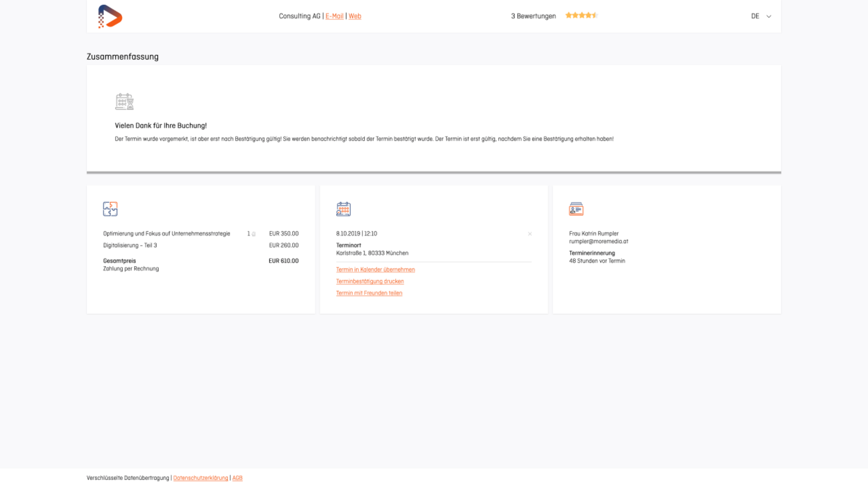Click 'Termin in Kalender übernehmen'
The image size is (868, 488).
(x=375, y=270)
